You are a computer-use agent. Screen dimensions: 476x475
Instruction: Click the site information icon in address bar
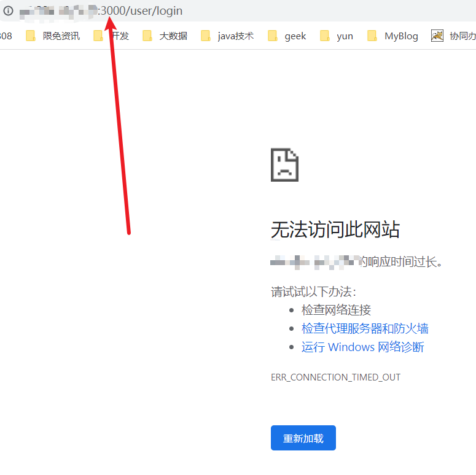8,11
